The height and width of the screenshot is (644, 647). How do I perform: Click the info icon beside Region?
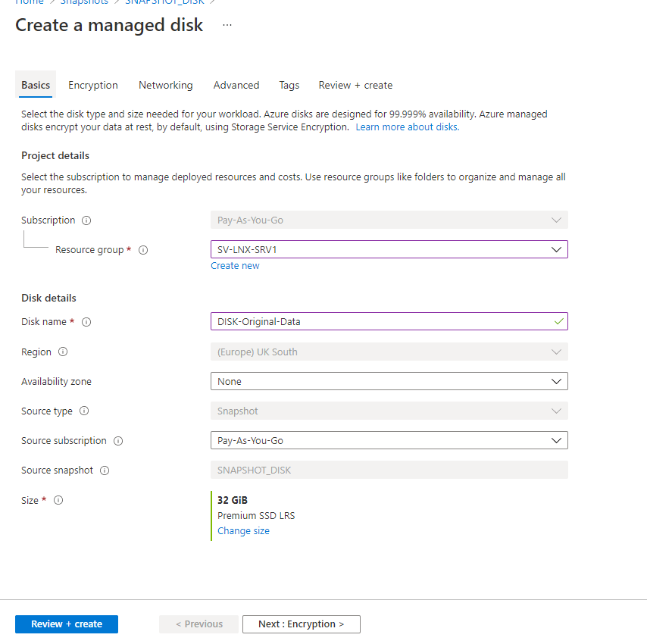pos(63,352)
